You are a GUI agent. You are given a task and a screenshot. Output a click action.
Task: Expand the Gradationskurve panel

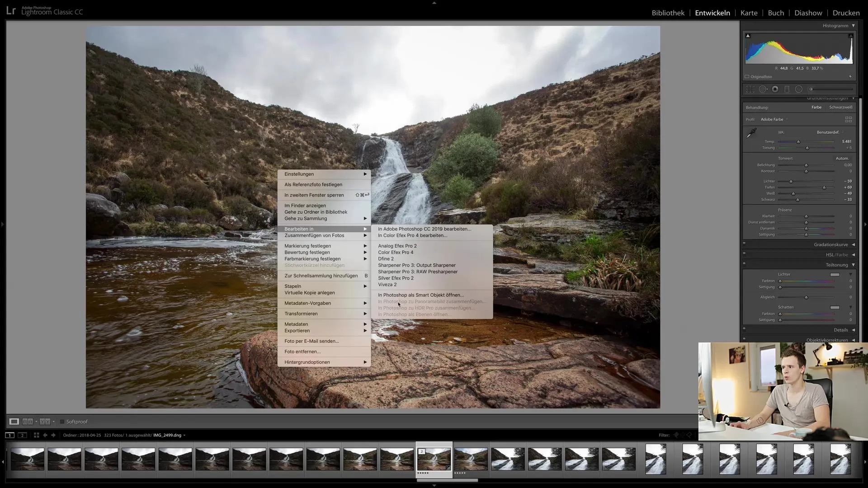click(x=854, y=244)
